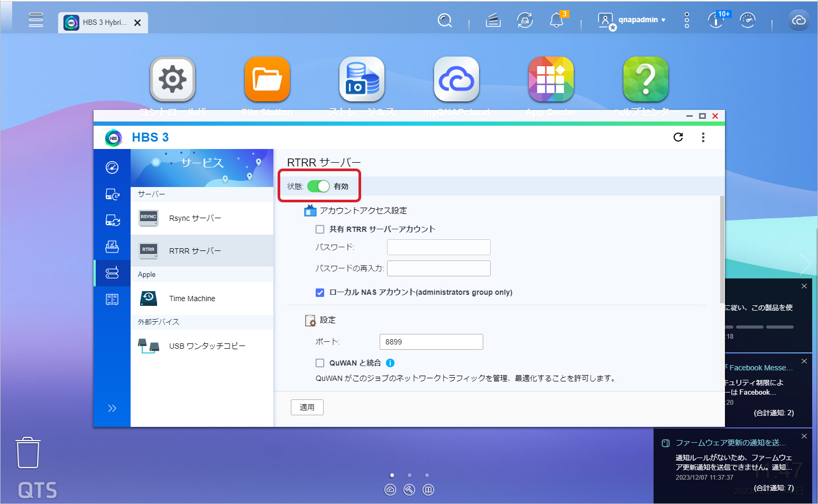
Task: Open Control Panel desktop icon
Action: (x=173, y=79)
